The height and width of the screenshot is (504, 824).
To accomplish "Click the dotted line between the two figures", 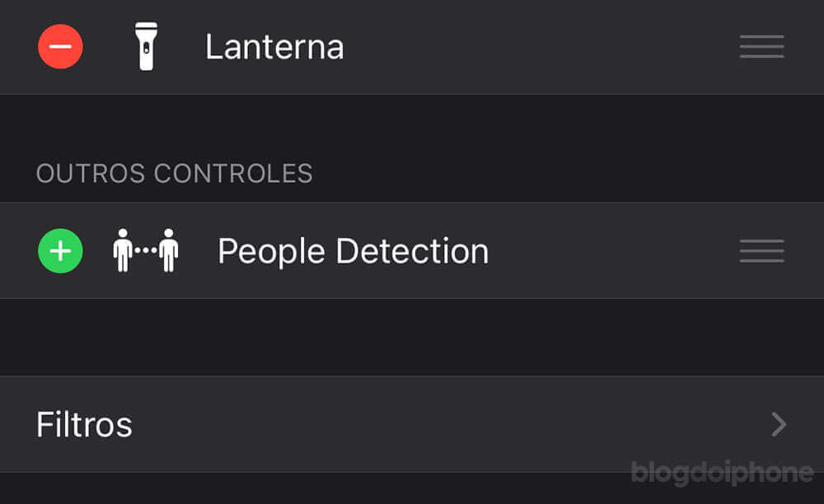I will point(146,250).
